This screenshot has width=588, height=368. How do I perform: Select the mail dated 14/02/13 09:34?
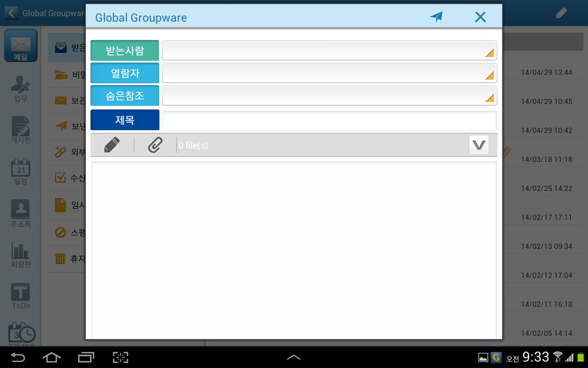pyautogui.click(x=546, y=246)
